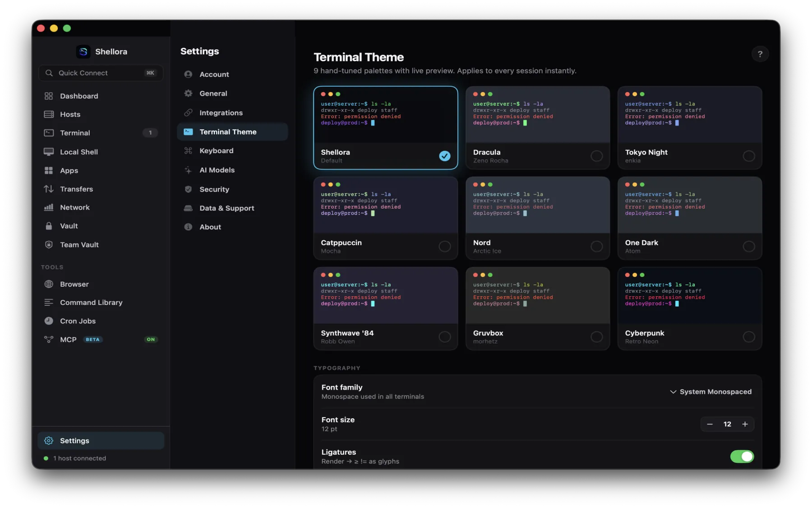Open Cron Jobs tool
This screenshot has width=812, height=508.
101,321
